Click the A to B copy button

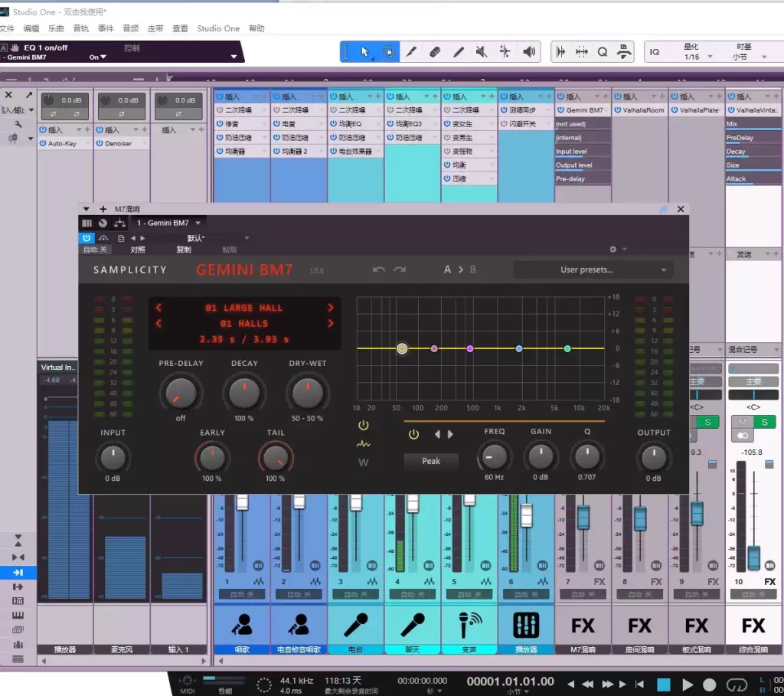[x=460, y=270]
